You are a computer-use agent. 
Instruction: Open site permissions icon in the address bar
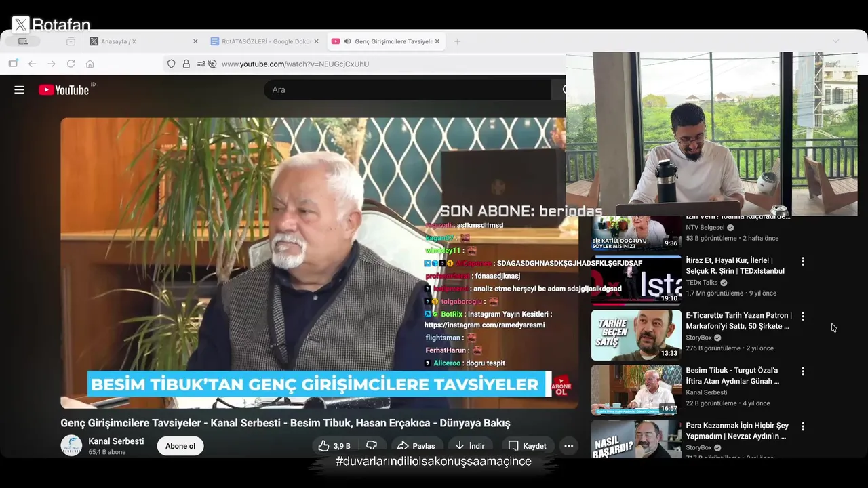coord(201,64)
